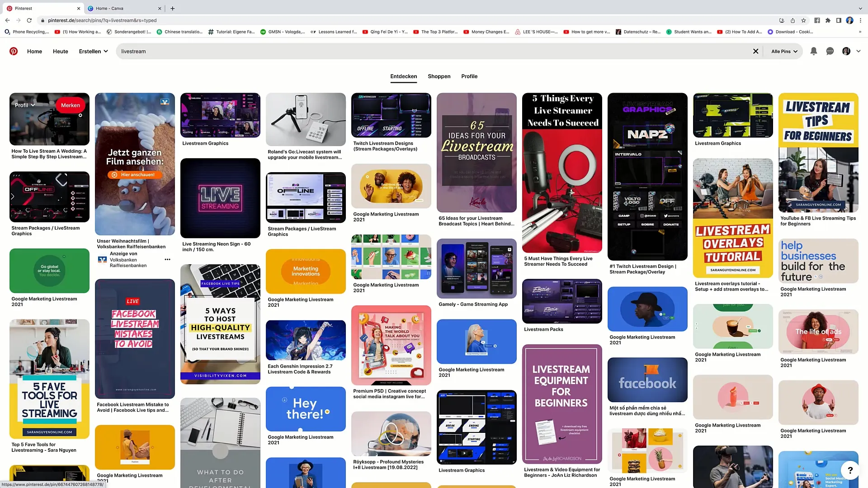Open the 65 Ideas for your Livestream pin
Screen dimensions: 868x488
(476, 153)
